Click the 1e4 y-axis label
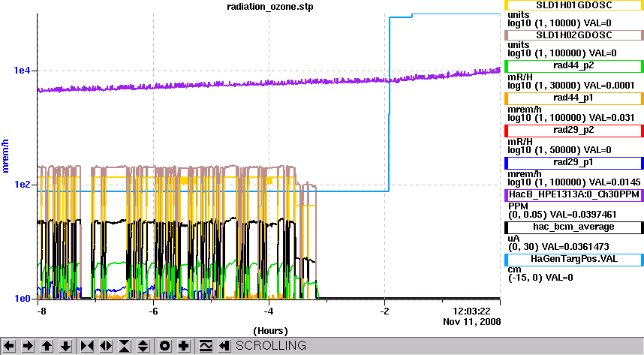The image size is (644, 355). pyautogui.click(x=23, y=71)
